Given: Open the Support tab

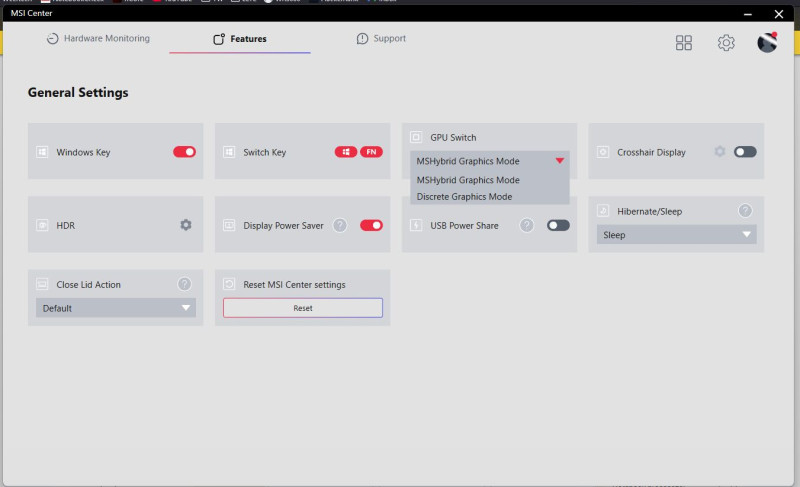Looking at the screenshot, I should click(381, 38).
